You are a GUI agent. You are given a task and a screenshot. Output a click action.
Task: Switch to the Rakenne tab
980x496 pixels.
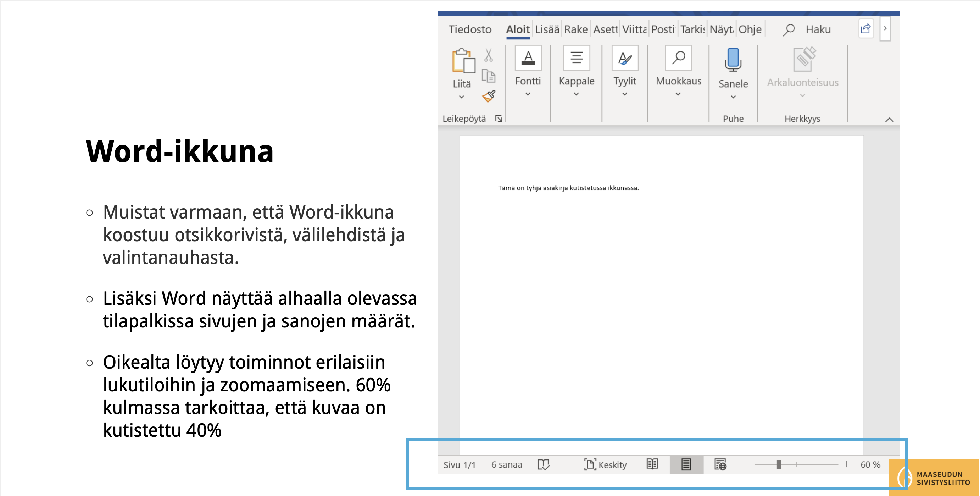coord(575,29)
